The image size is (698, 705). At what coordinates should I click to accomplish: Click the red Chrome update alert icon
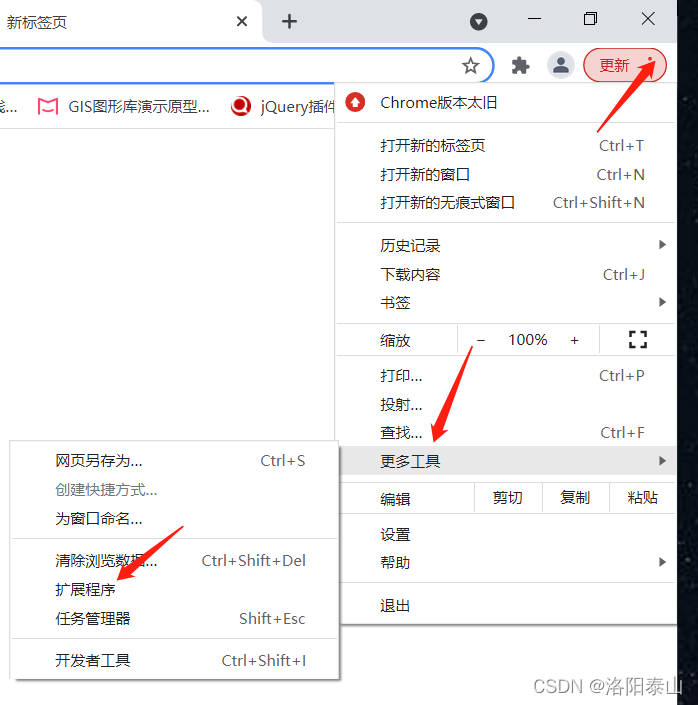tap(355, 103)
